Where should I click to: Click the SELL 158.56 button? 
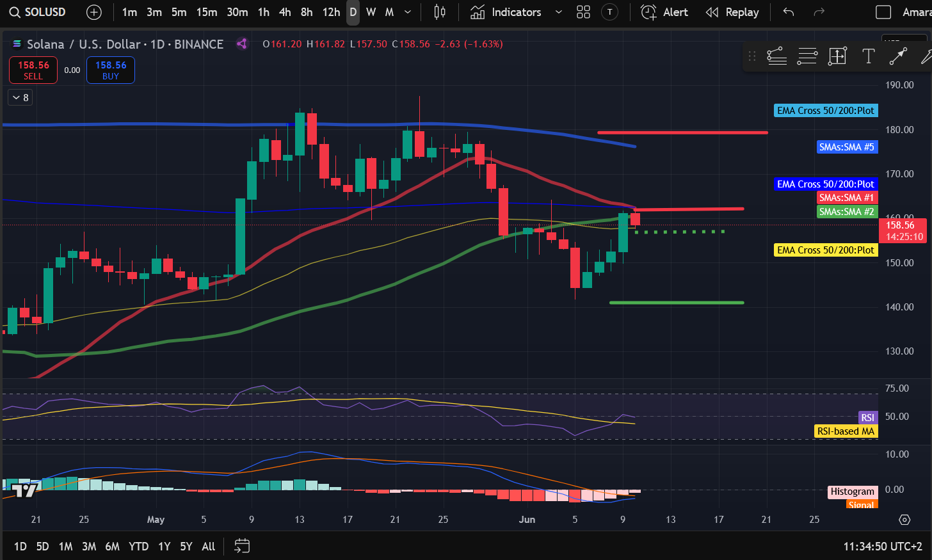[x=33, y=70]
